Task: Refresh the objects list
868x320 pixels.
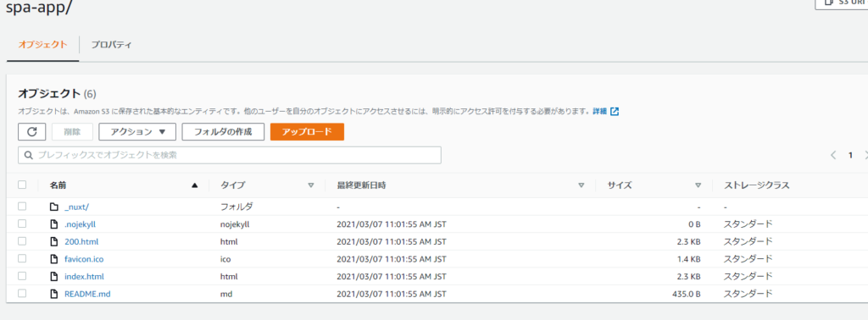Action: [31, 131]
